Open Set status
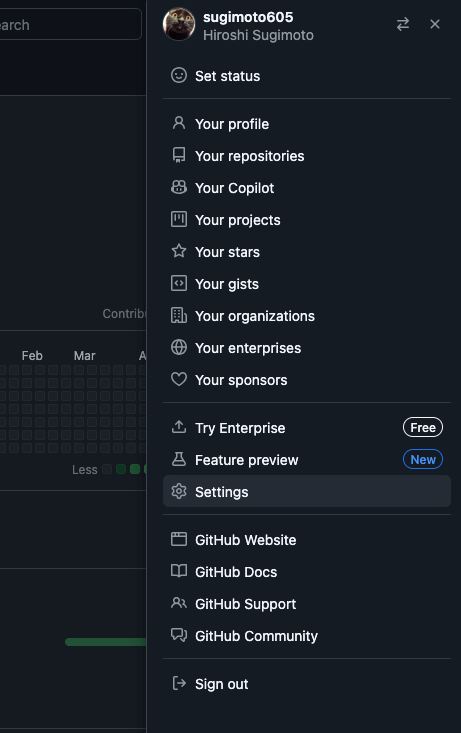Viewport: 461px width, 733px height. click(x=307, y=76)
